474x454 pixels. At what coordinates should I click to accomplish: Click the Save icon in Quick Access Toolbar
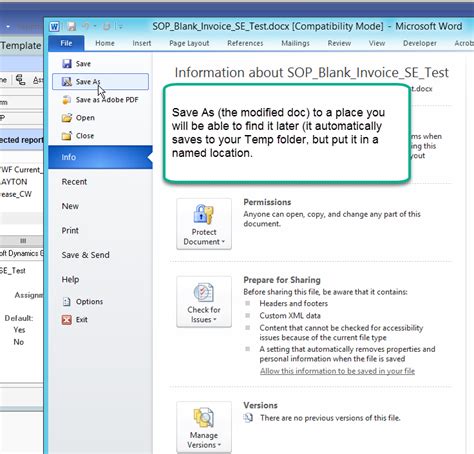pos(71,26)
